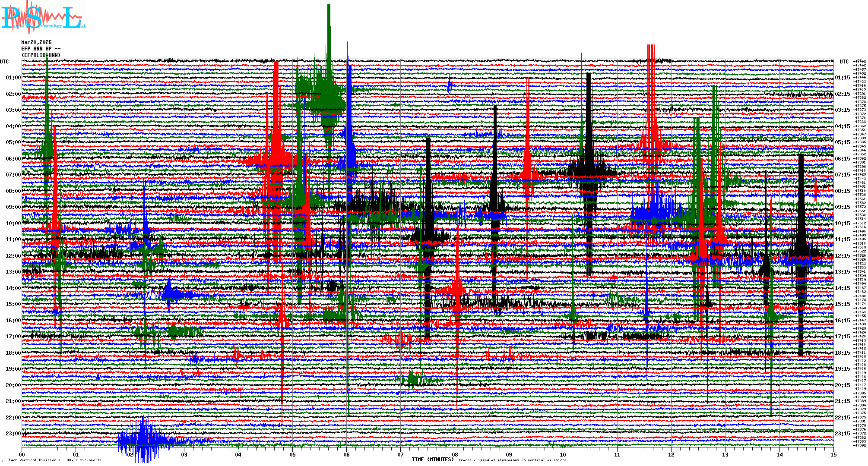This screenshot has height=466, width=868.
Task: Click the right UTC axis header
Action: [844, 62]
